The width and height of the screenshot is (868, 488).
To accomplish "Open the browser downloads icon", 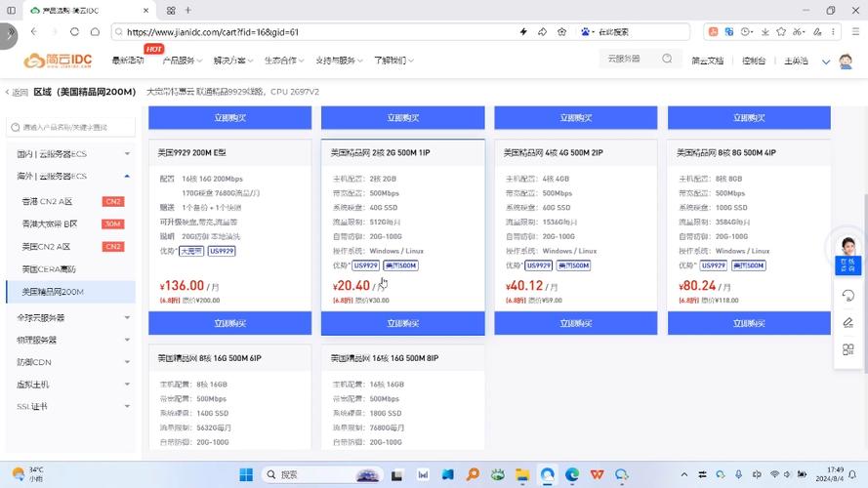I will 765,32.
